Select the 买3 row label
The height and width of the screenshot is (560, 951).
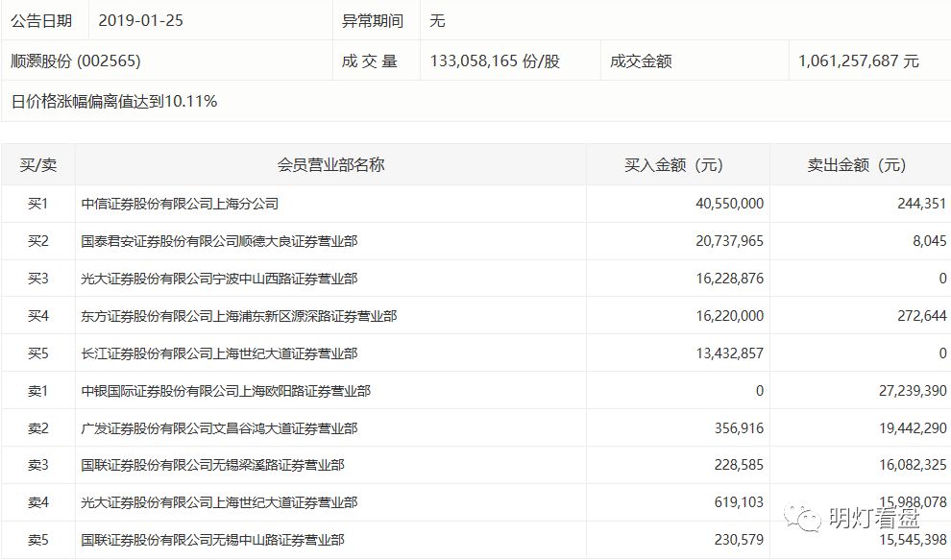point(37,279)
